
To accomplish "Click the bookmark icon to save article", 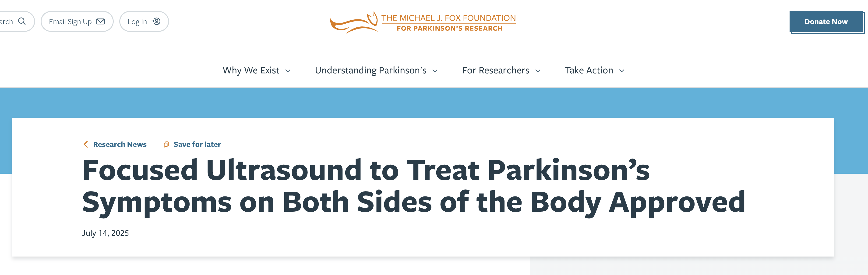I will [166, 145].
